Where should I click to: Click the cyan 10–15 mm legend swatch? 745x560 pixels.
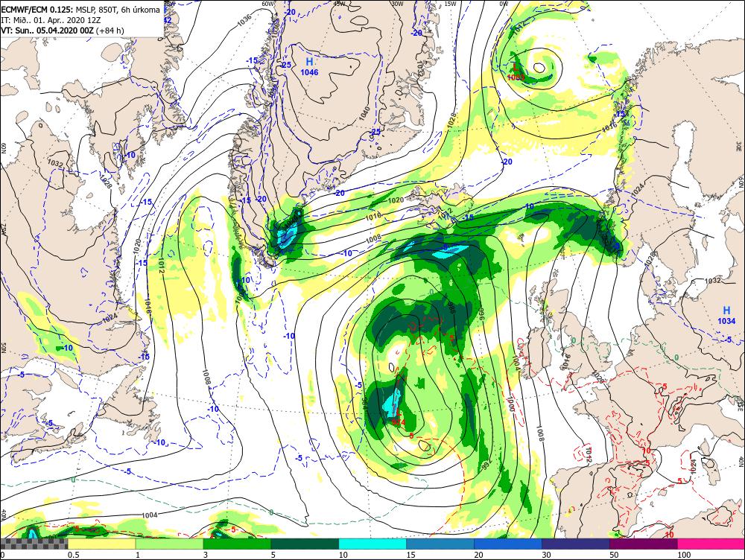tap(372, 544)
